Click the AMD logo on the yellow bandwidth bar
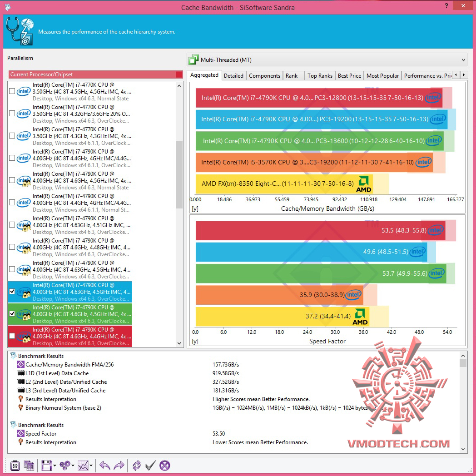476x476 pixels. coord(364,184)
